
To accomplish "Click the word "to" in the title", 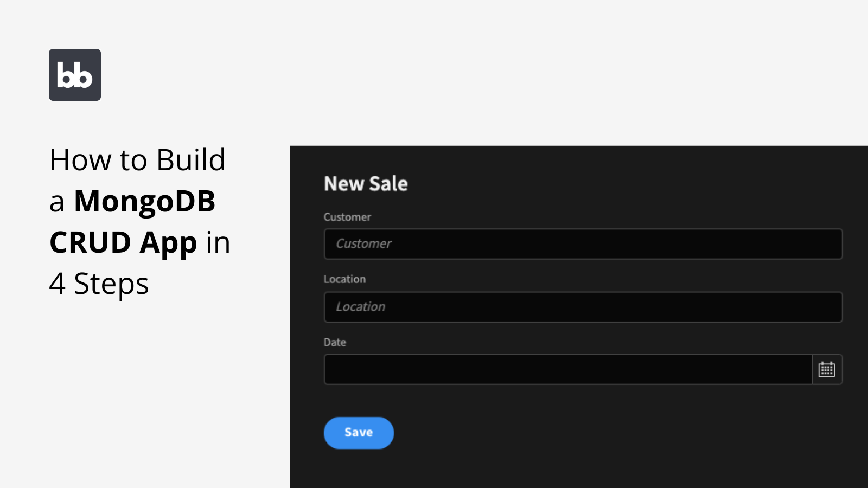I will click(133, 160).
